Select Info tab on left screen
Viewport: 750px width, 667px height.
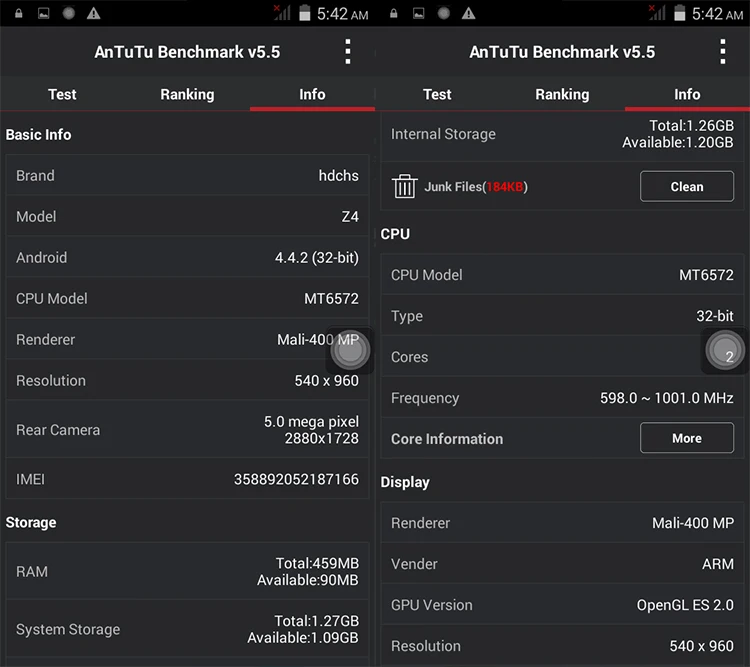(x=312, y=94)
